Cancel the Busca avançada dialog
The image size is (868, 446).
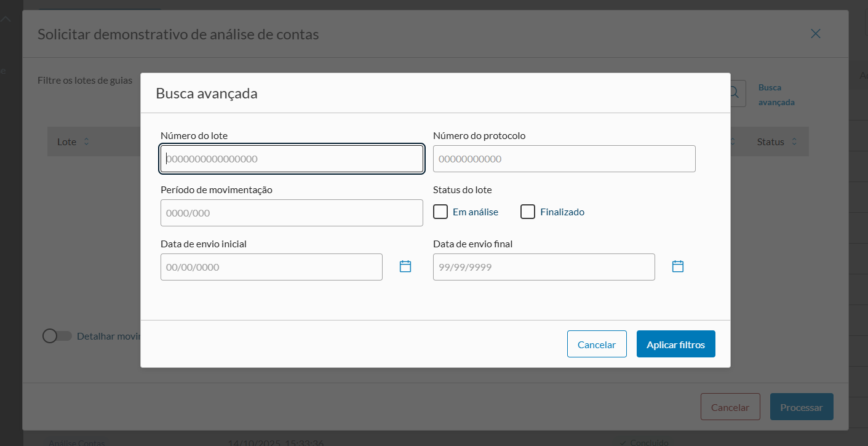point(596,344)
